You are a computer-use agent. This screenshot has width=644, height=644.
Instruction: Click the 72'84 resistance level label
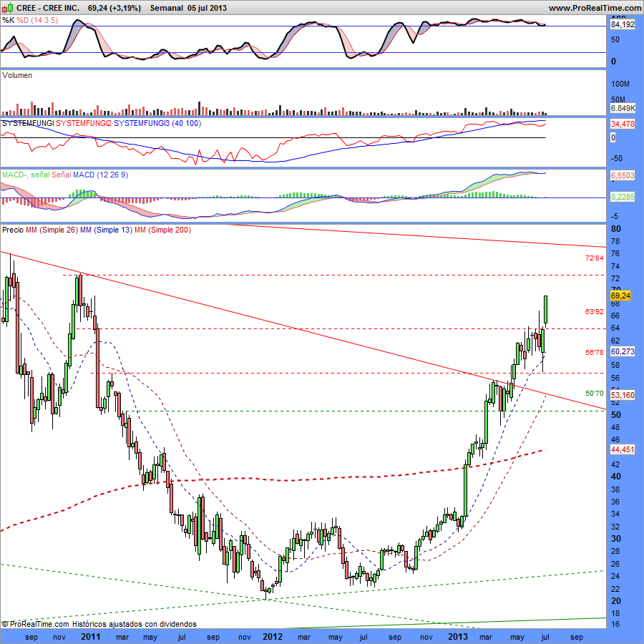tap(595, 258)
